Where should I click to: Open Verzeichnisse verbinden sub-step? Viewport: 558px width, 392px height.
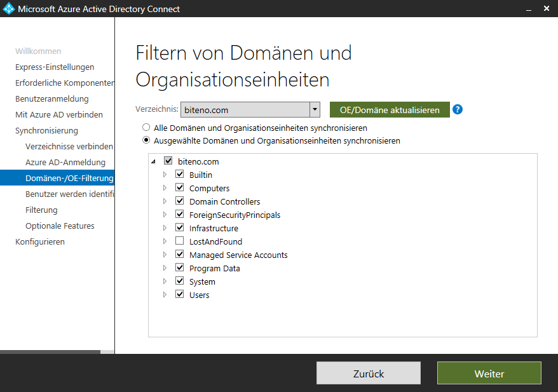coord(69,146)
